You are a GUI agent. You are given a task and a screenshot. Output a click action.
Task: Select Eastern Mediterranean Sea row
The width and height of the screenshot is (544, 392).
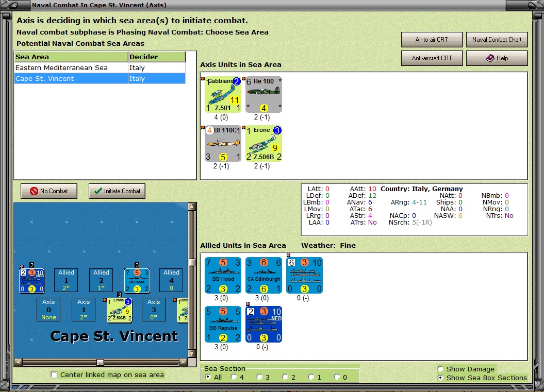(100, 67)
